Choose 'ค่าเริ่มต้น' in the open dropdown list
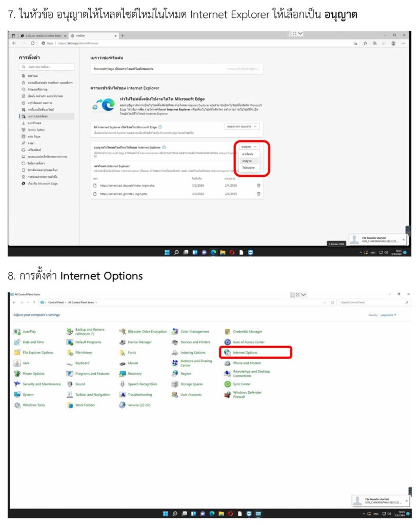420x525 pixels. click(x=250, y=154)
